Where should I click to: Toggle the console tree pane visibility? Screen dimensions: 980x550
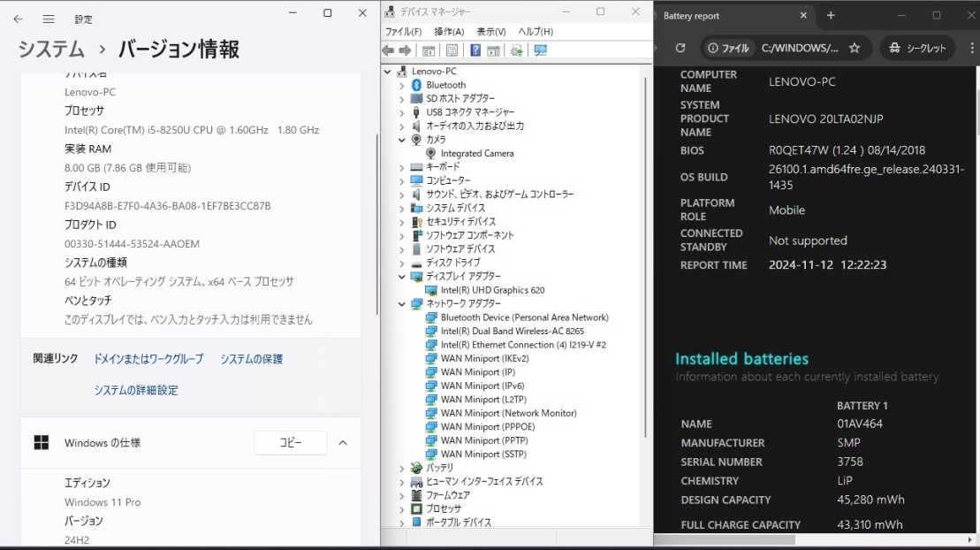point(428,50)
